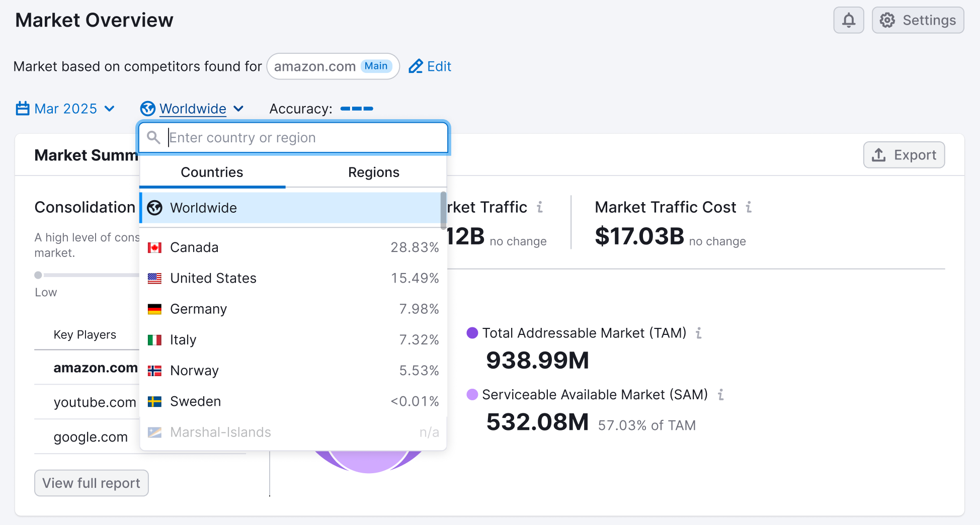Click the search magnifier in the country field
980x525 pixels.
154,137
